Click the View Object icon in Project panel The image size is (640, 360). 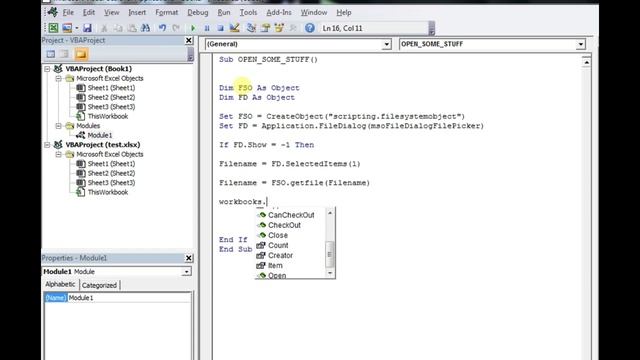(x=64, y=54)
